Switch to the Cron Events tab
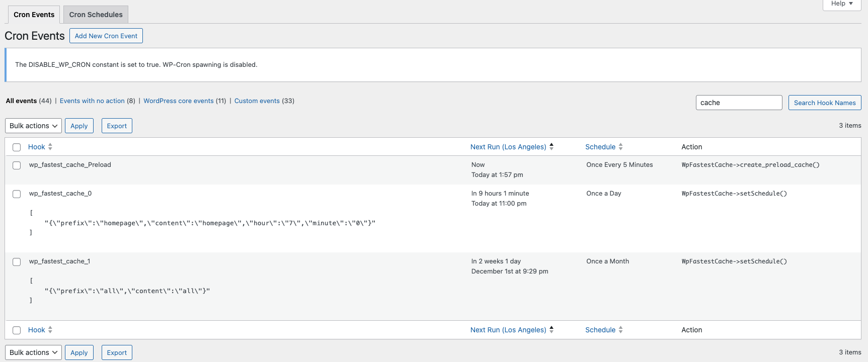 [x=34, y=15]
